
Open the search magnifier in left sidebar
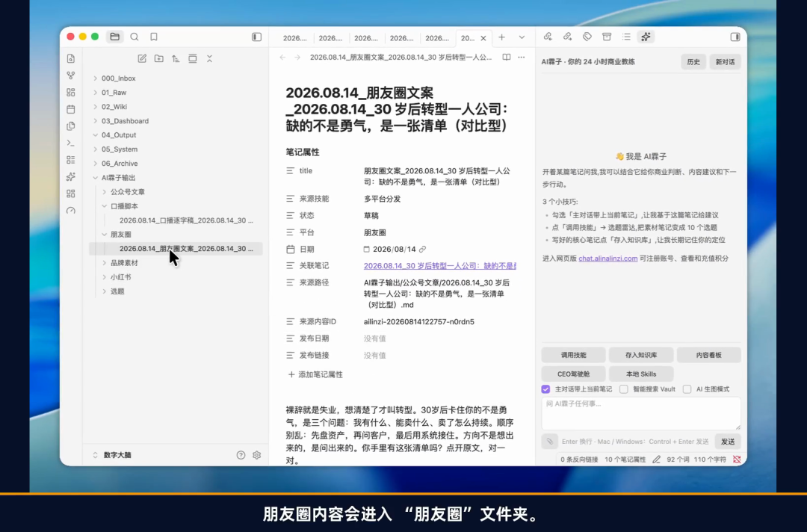tap(134, 37)
